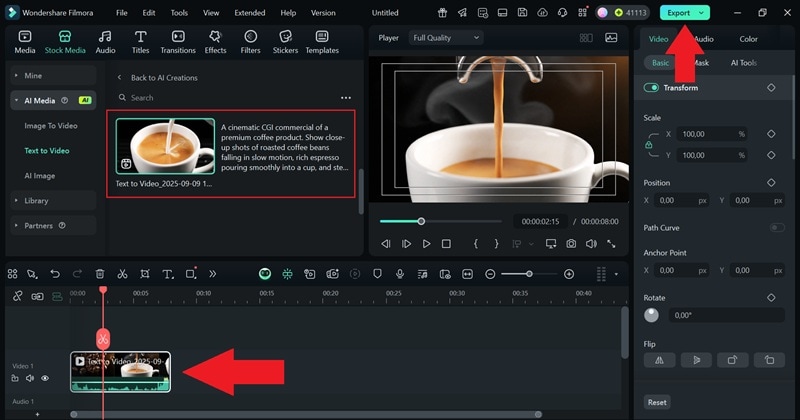Toggle the Position keyframe diamond
800x420 pixels.
pyautogui.click(x=771, y=182)
